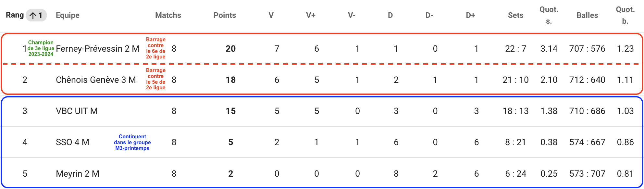Image resolution: width=644 pixels, height=189 pixels.
Task: Sort by Sets column header
Action: [x=515, y=15]
